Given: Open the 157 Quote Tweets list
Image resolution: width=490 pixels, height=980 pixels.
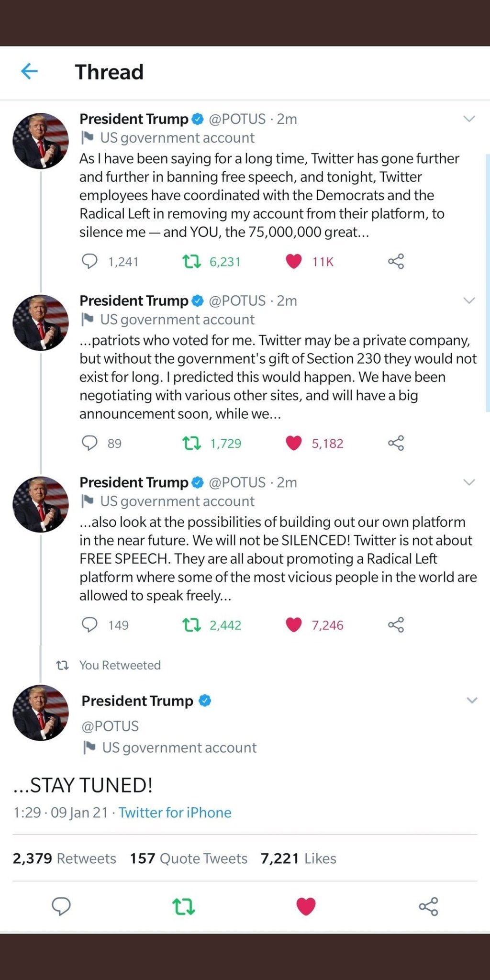Looking at the screenshot, I should (188, 858).
